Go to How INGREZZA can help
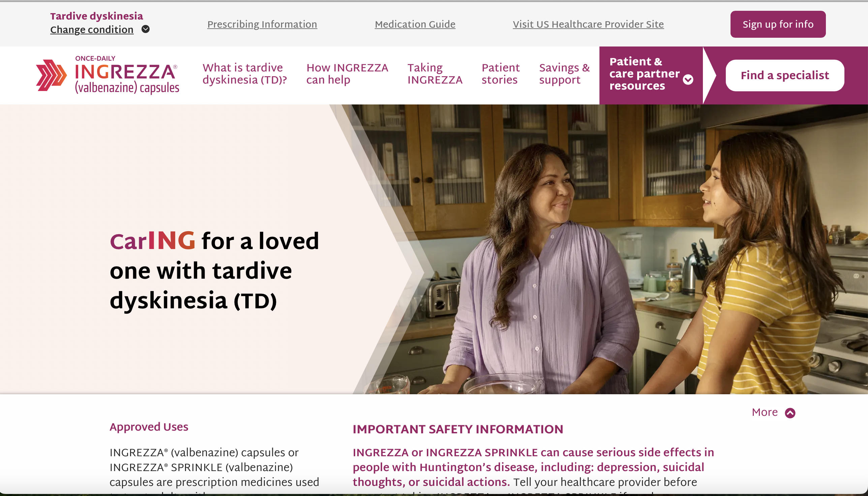 pyautogui.click(x=347, y=73)
